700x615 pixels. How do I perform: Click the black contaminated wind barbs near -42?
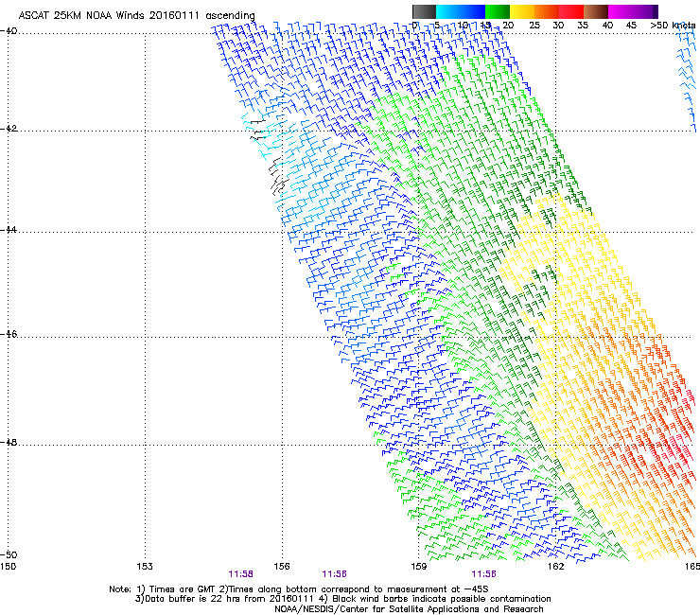256,130
